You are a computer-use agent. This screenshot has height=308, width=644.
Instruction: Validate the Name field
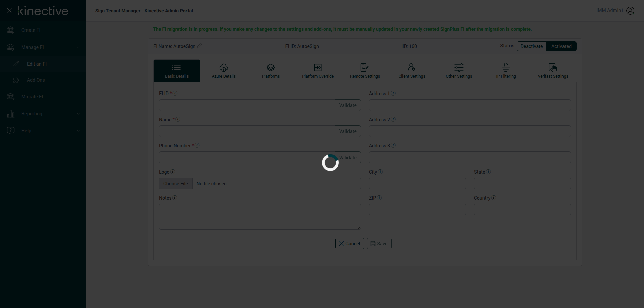[x=348, y=131]
